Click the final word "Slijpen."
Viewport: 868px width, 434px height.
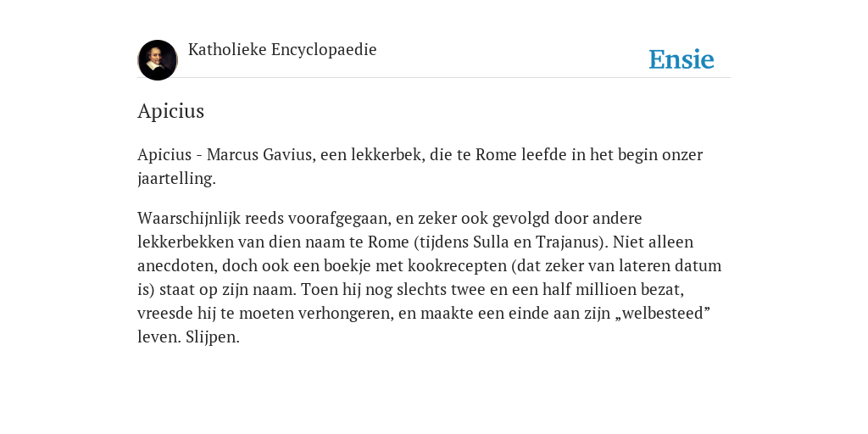[213, 337]
